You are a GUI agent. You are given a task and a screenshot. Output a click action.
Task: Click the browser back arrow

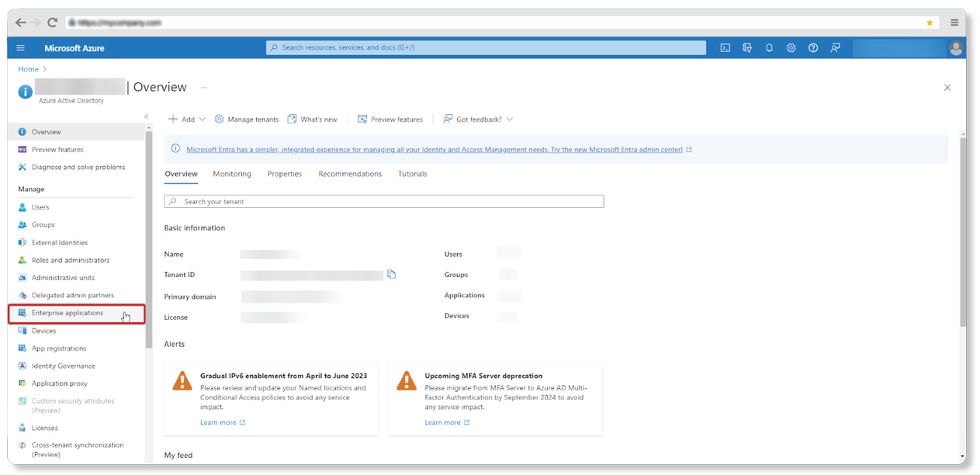point(20,23)
